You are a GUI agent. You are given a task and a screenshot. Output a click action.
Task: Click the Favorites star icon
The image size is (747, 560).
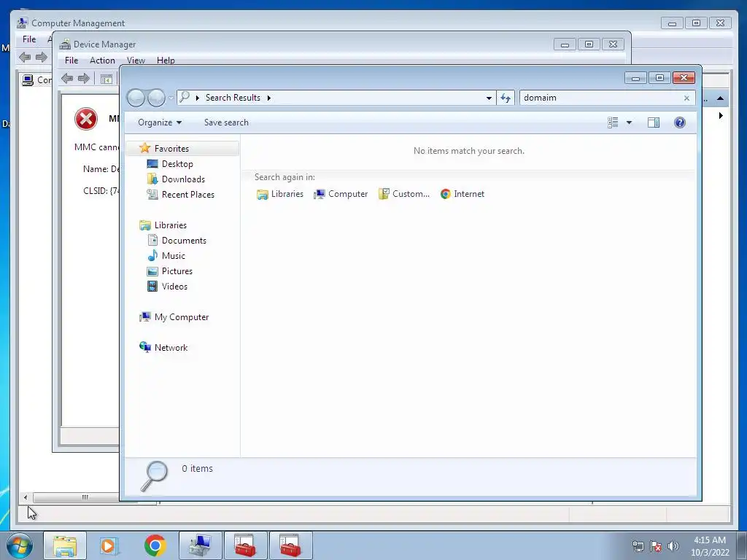tap(145, 148)
